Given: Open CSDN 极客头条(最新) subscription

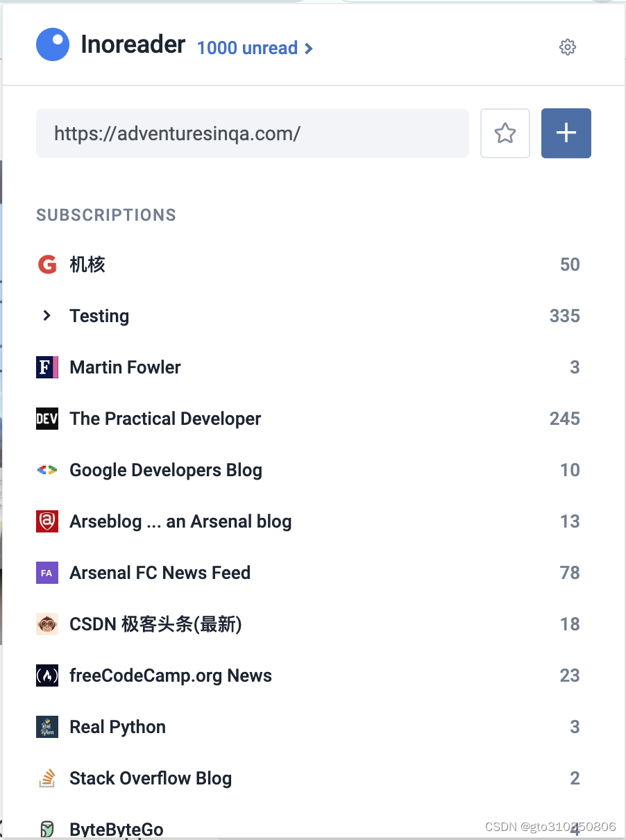Looking at the screenshot, I should 155,624.
